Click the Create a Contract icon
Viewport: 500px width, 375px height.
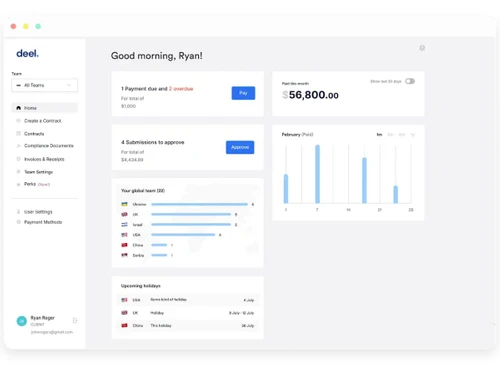[18, 121]
